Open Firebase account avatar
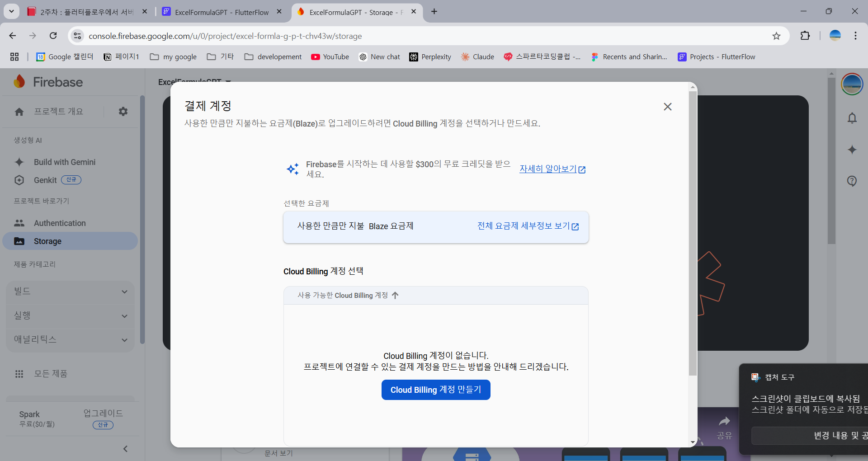The image size is (868, 461). coord(852,84)
